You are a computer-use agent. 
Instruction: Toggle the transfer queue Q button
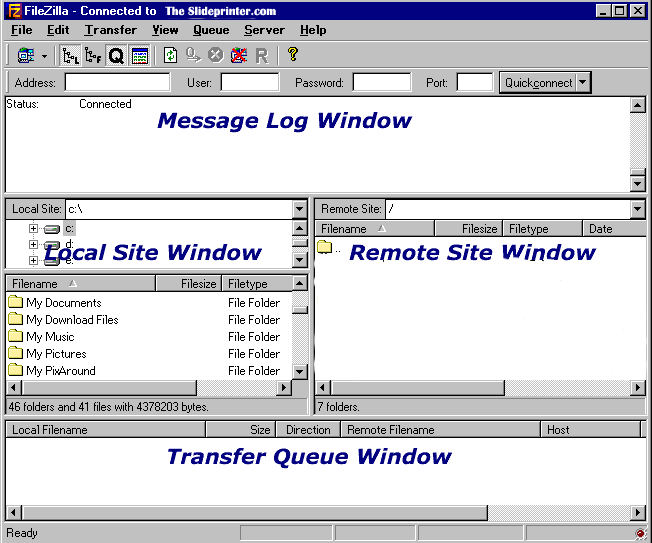116,55
